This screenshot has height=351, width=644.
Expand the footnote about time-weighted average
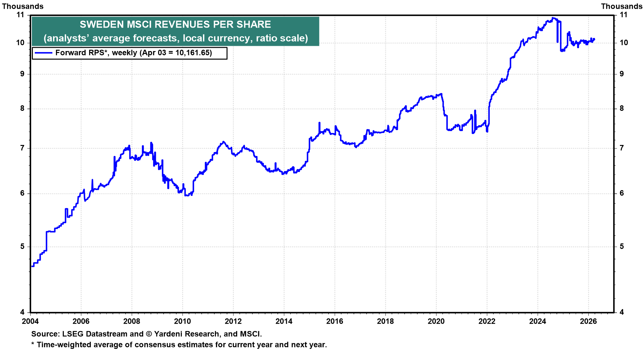click(x=179, y=344)
